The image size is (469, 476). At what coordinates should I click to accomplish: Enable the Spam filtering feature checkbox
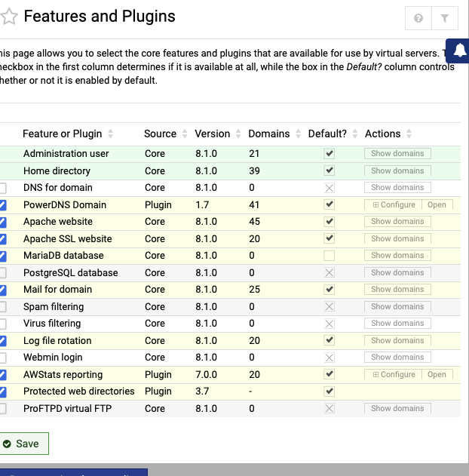[2, 307]
